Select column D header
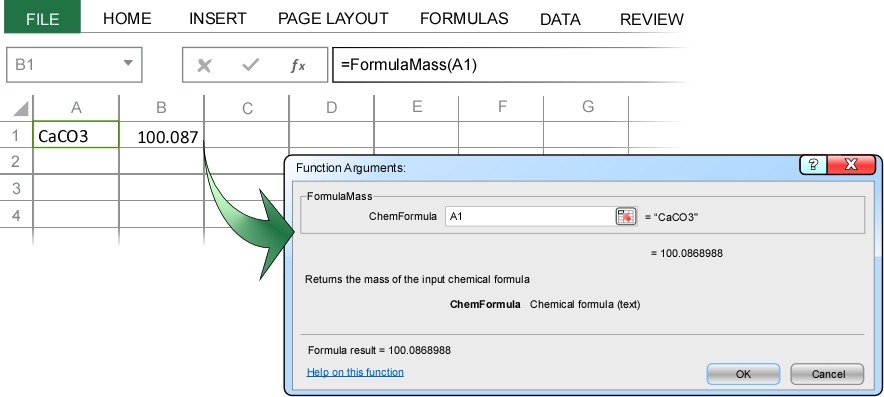The height and width of the screenshot is (397, 884). (332, 107)
